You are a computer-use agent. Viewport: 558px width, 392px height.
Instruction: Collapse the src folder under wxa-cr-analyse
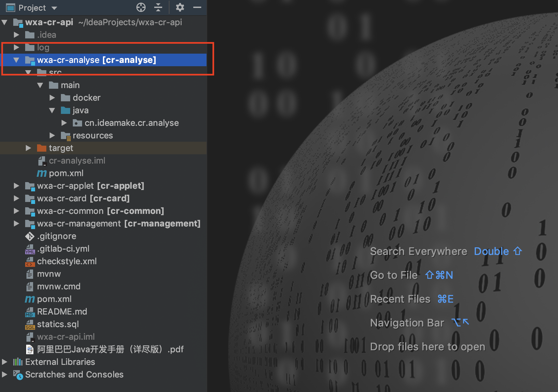[28, 72]
